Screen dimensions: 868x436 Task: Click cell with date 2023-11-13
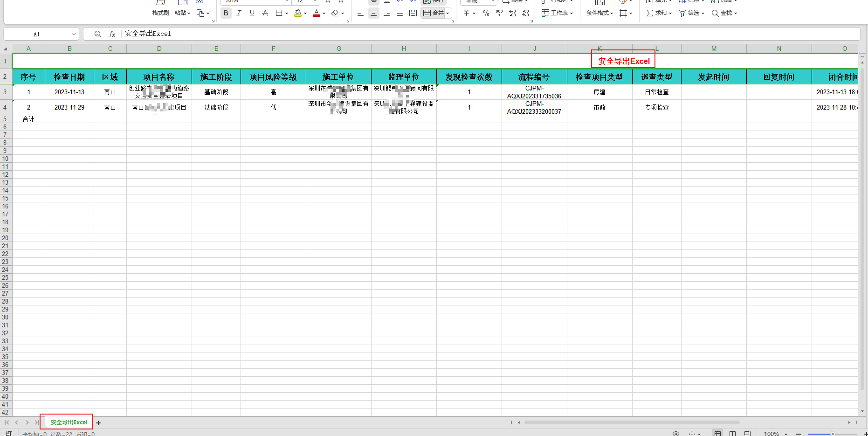pos(69,92)
